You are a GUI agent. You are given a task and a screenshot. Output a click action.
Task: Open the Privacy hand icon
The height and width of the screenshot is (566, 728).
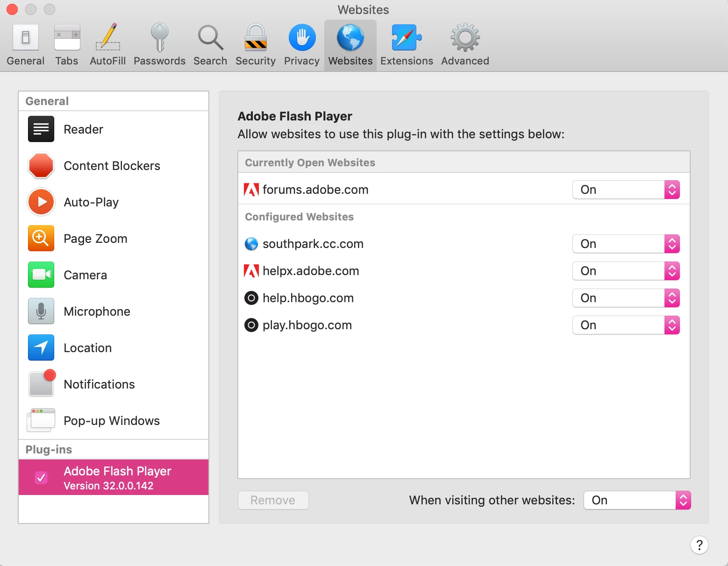[302, 37]
